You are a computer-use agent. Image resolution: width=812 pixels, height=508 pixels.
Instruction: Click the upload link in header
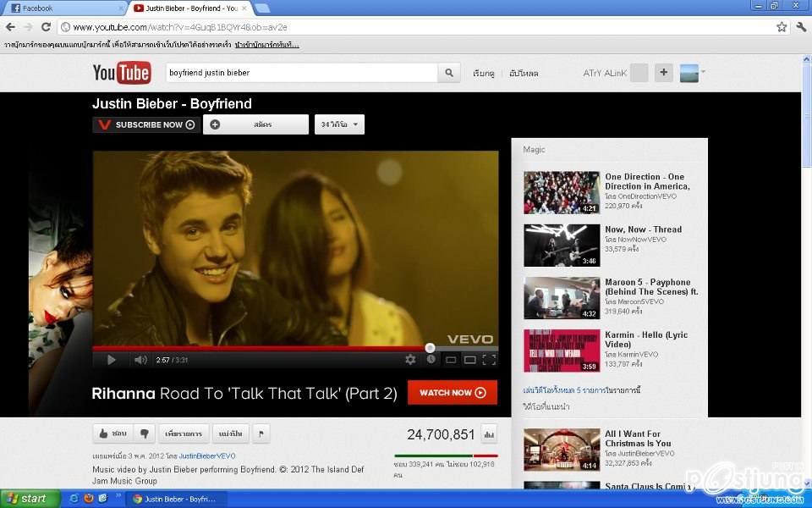(x=524, y=74)
